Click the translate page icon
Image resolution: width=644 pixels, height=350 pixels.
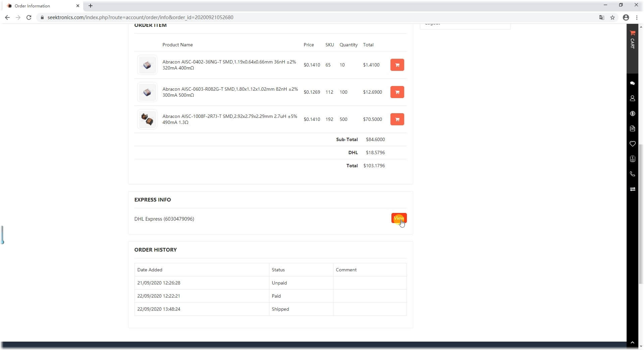pos(602,17)
